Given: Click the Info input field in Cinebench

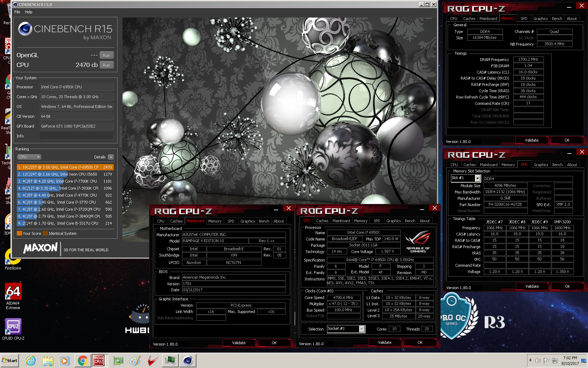Looking at the screenshot, I should [77, 136].
